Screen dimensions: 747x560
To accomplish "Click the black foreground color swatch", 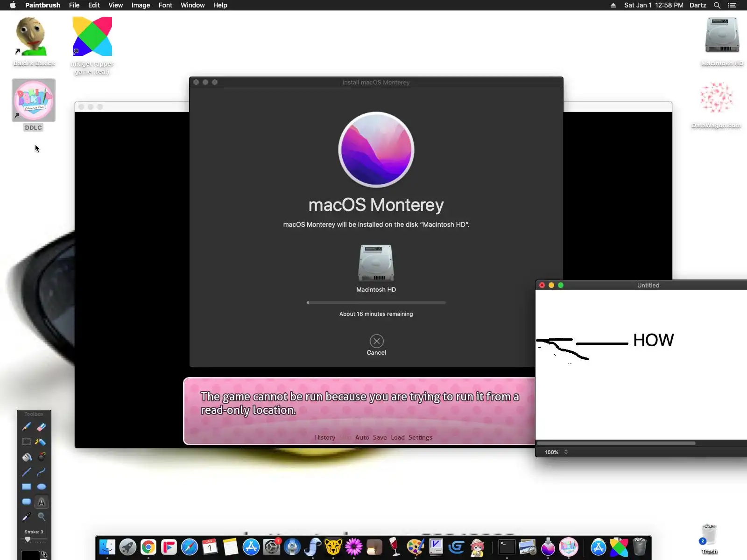I will tap(30, 555).
